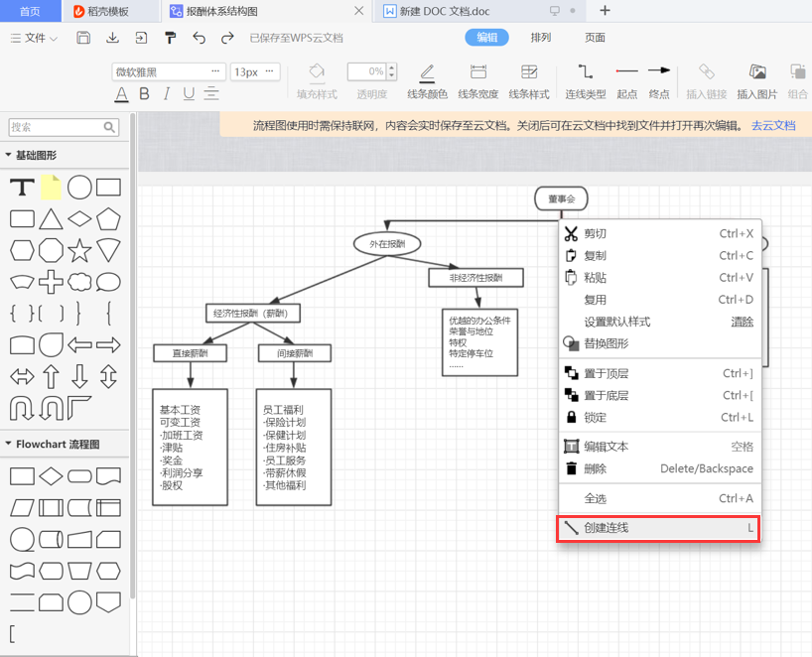Open the 文件 menu button

click(x=34, y=38)
